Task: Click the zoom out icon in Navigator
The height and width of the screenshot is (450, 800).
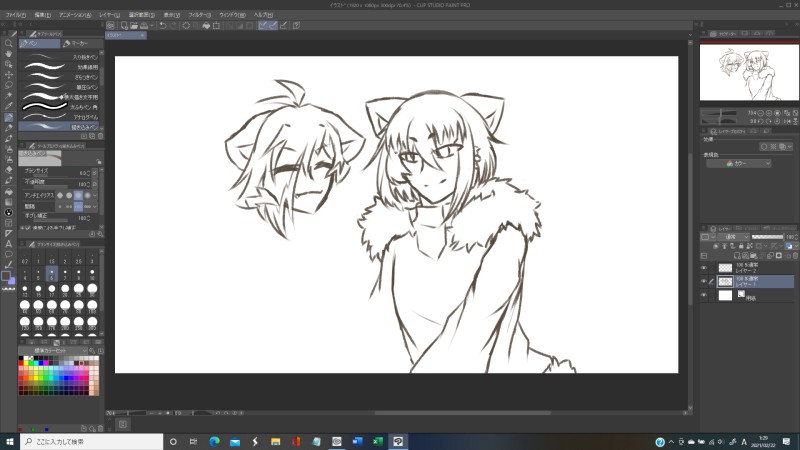Action: point(760,113)
